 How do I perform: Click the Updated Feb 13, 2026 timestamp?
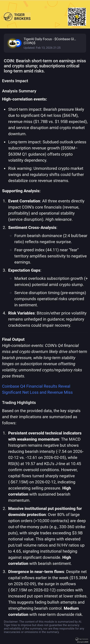click(42, 48)
